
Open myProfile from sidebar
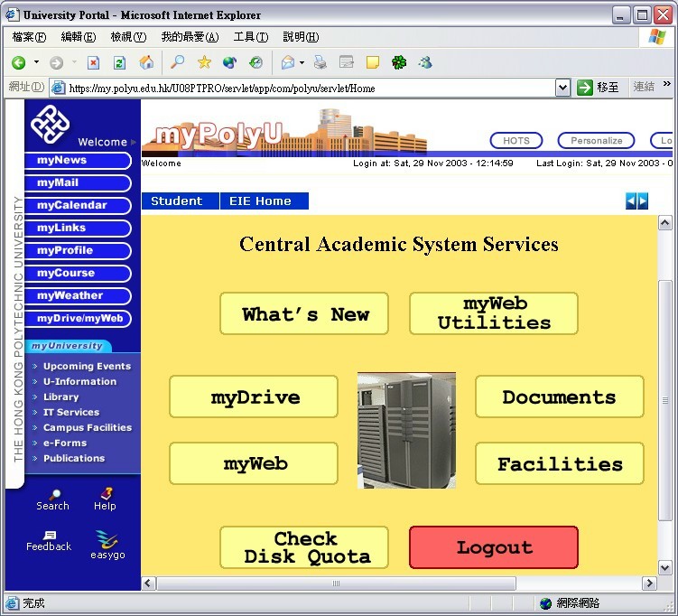(79, 251)
